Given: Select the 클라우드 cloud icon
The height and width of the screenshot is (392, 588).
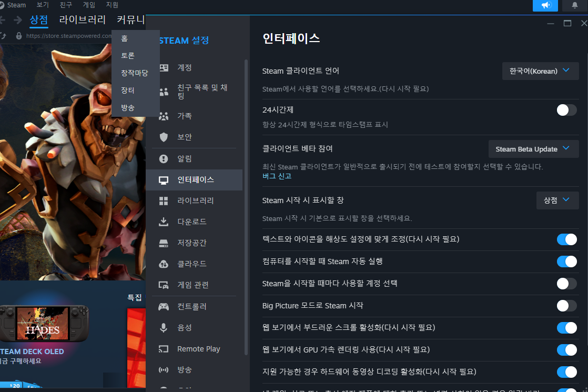Looking at the screenshot, I should click(x=164, y=264).
